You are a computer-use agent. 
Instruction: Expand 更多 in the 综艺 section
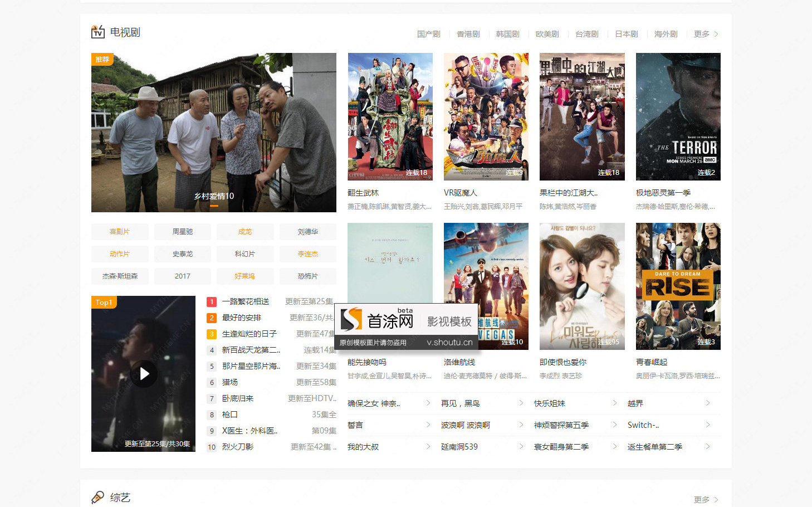tap(706, 500)
